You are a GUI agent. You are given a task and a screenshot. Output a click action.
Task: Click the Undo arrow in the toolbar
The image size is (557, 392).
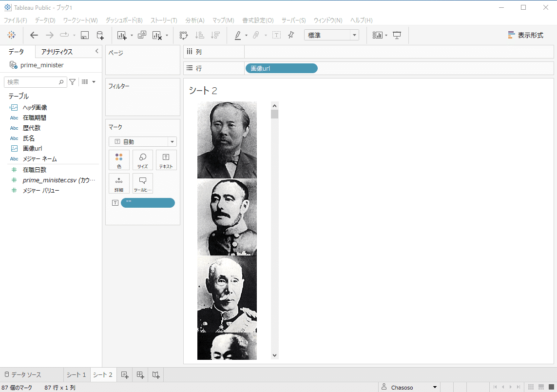coord(33,35)
